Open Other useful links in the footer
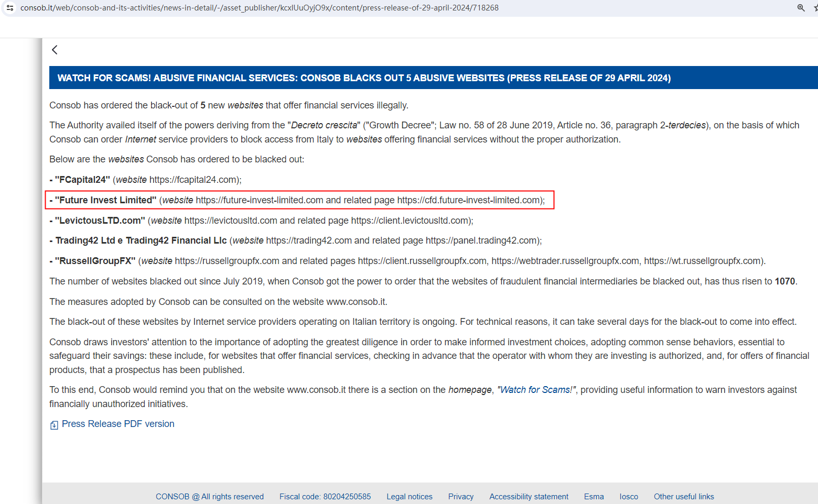This screenshot has height=504, width=818. click(683, 497)
